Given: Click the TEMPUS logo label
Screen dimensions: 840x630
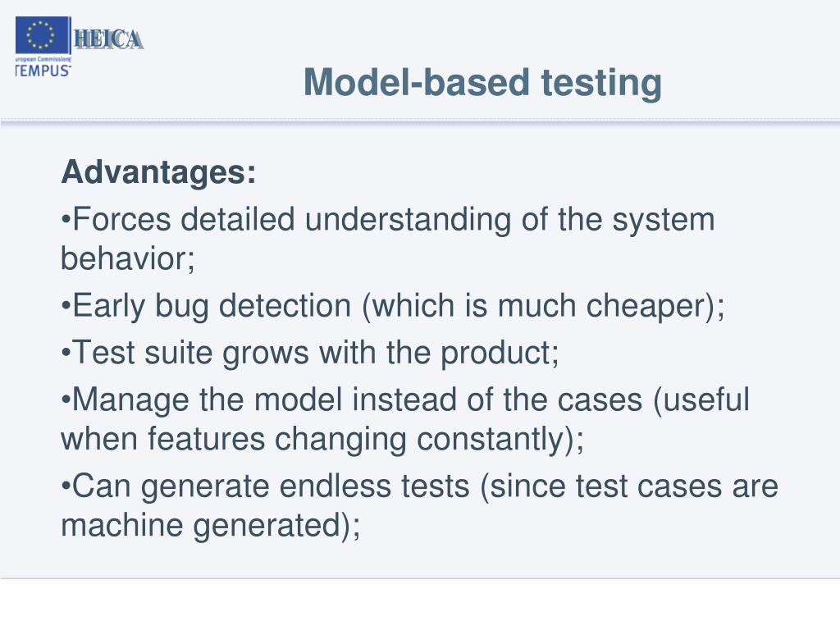Looking at the screenshot, I should coord(43,71).
